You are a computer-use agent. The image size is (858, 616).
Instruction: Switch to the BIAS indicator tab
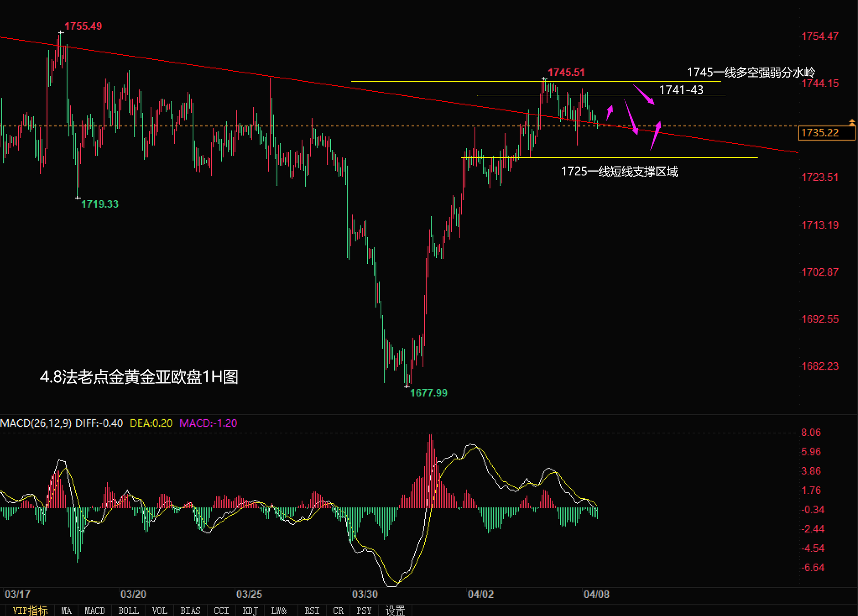point(190,610)
